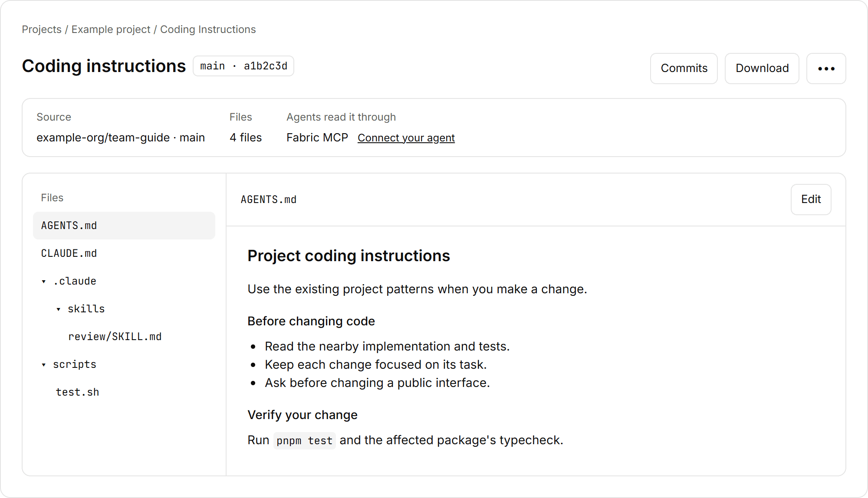
Task: Click the Fabric MCP text
Action: click(x=317, y=138)
